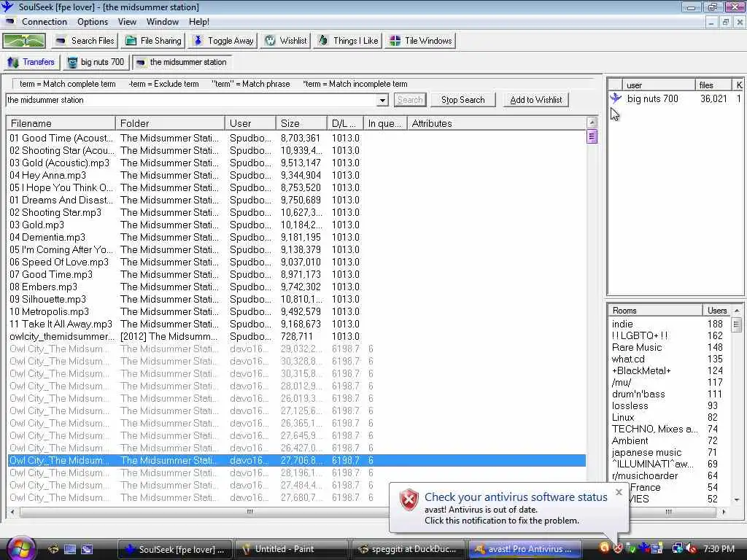The image size is (747, 560).
Task: Select 04 Dementia.mp3 row
Action: click(296, 237)
